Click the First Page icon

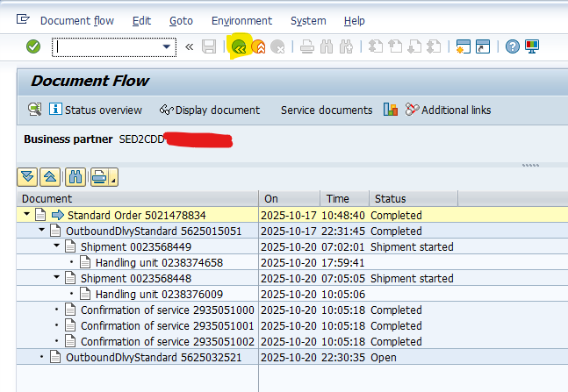pos(376,46)
